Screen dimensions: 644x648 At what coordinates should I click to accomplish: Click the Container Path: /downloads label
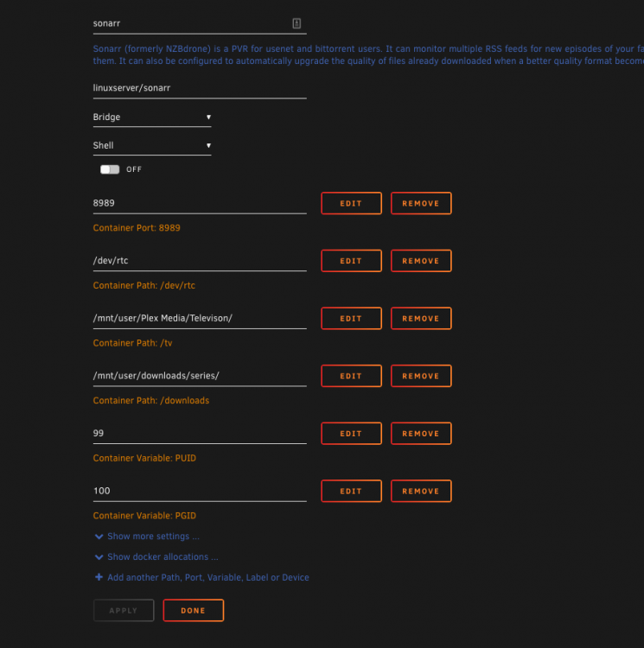tap(151, 400)
